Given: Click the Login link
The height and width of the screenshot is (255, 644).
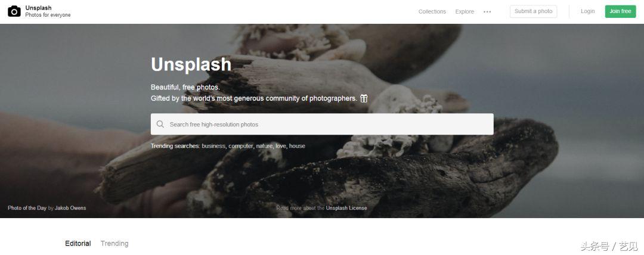Looking at the screenshot, I should [x=588, y=11].
